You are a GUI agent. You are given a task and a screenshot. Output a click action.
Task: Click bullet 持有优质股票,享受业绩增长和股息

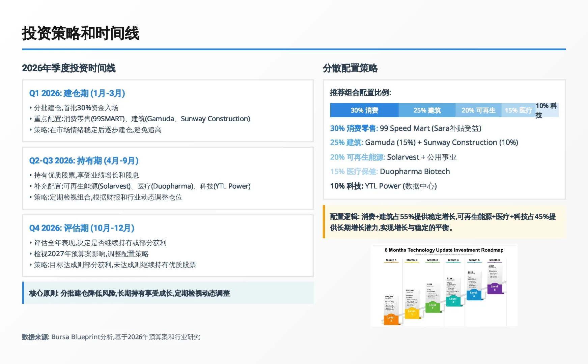pos(84,175)
